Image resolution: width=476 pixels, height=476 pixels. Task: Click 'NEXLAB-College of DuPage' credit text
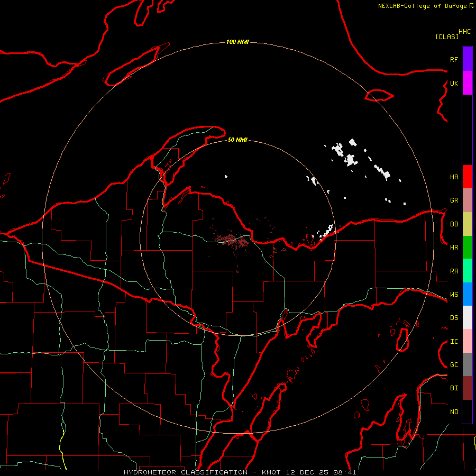423,6
